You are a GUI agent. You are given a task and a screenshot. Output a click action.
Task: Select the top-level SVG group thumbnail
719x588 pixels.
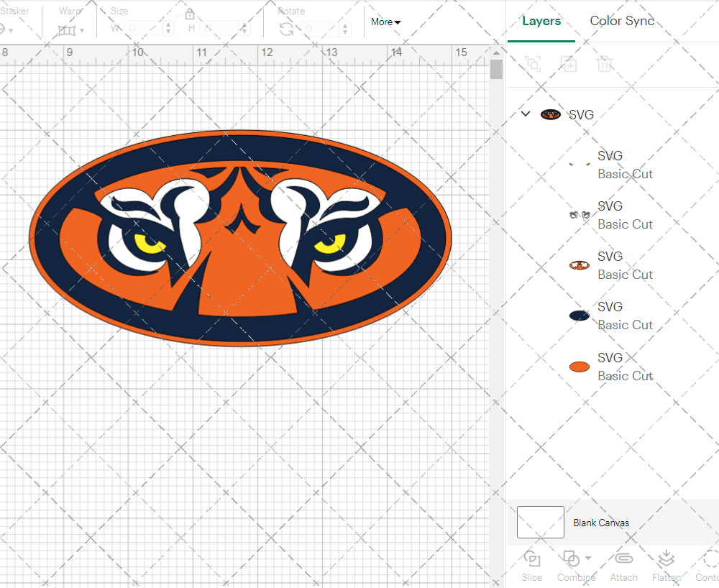click(x=550, y=114)
